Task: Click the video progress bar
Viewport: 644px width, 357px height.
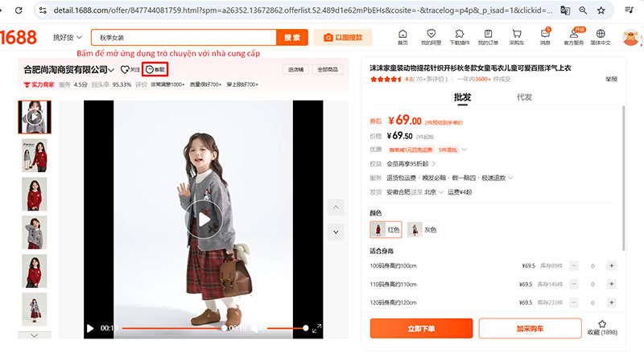Action: tap(173, 328)
